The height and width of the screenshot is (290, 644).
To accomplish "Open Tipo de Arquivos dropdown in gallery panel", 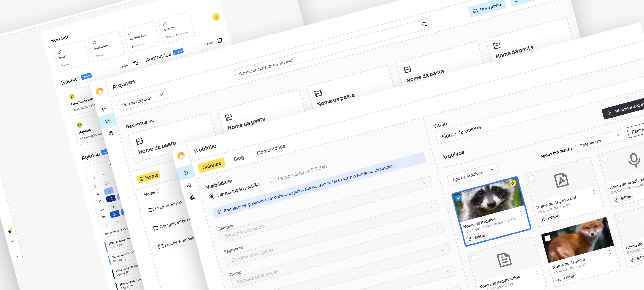I will pos(473,174).
